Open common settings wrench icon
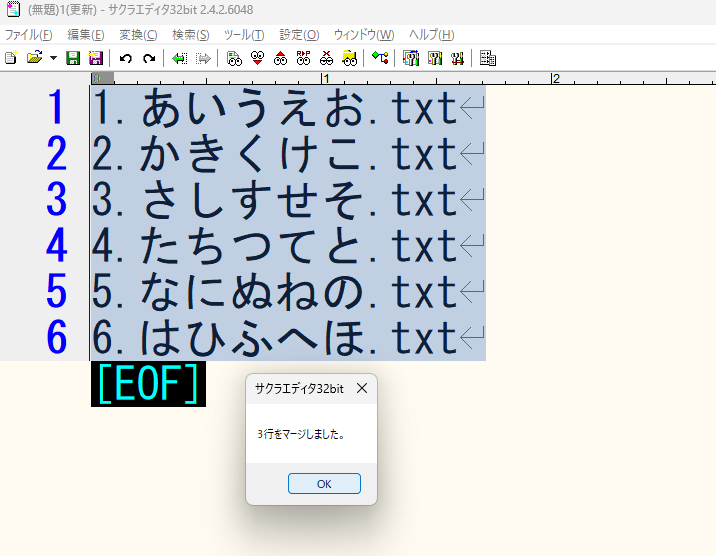716x556 pixels. pos(457,58)
